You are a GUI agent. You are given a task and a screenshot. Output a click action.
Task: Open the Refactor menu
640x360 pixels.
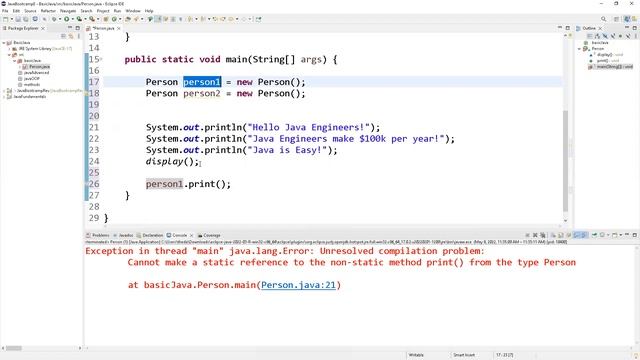click(48, 11)
